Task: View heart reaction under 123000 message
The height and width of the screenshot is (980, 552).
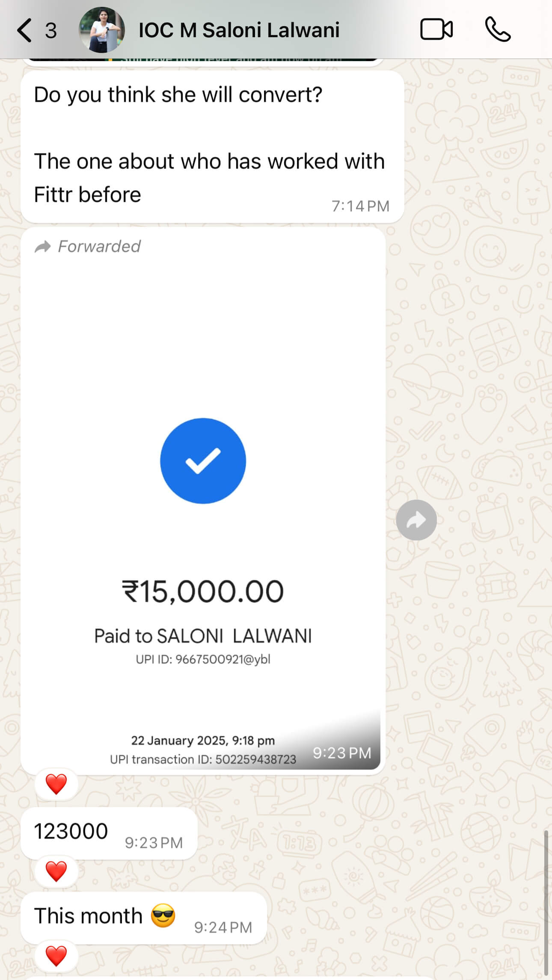Action: click(56, 871)
